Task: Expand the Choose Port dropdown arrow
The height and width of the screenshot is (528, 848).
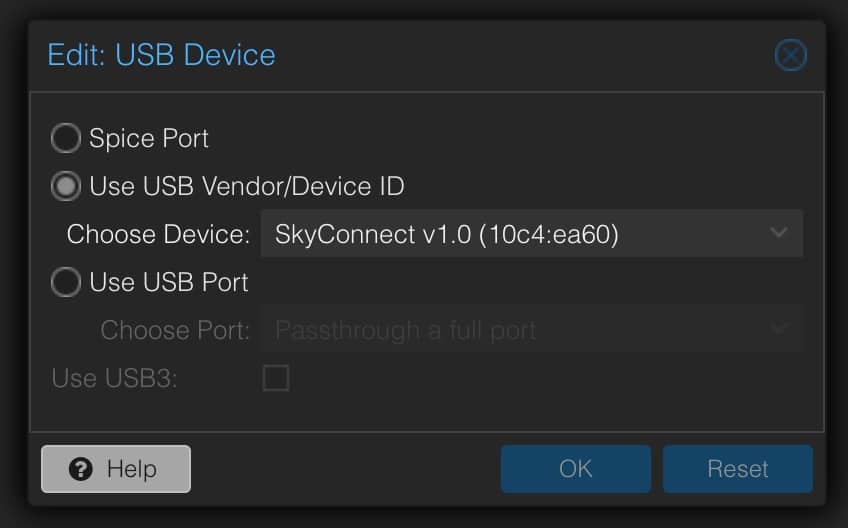Action: [x=779, y=328]
